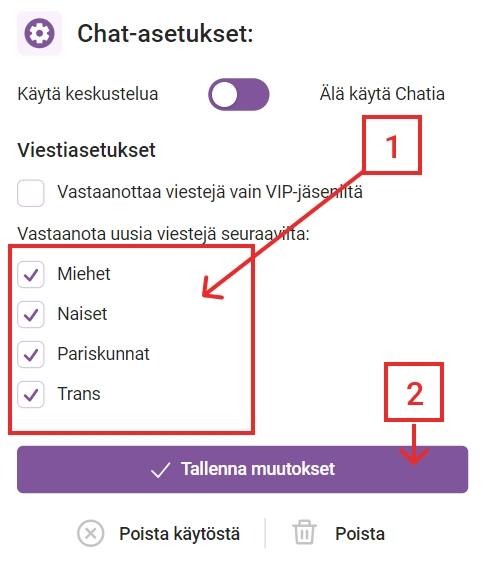484x565 pixels.
Task: Uncheck the Naiset checkbox
Action: [31, 315]
